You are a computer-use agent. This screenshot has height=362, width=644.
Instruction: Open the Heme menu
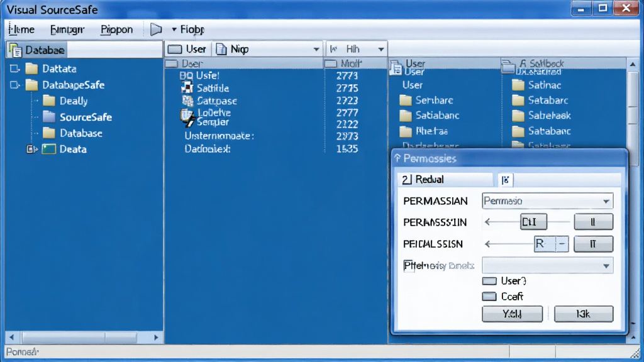tap(21, 30)
